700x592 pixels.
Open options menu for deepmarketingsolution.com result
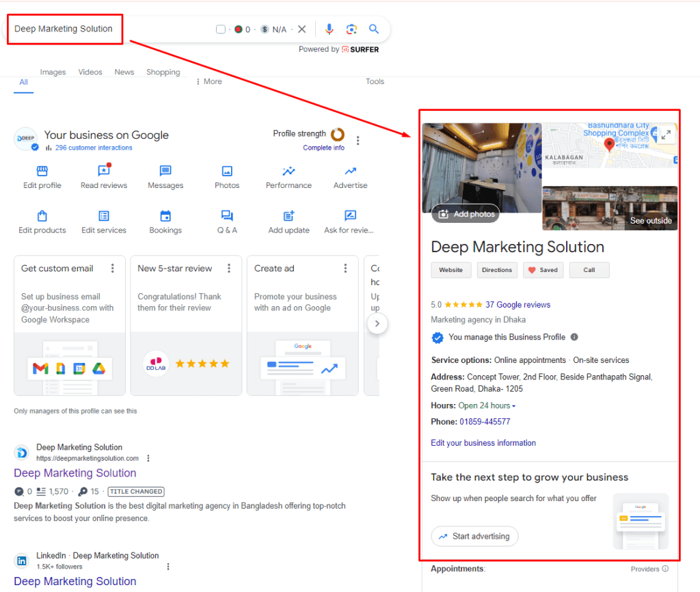[x=148, y=459]
